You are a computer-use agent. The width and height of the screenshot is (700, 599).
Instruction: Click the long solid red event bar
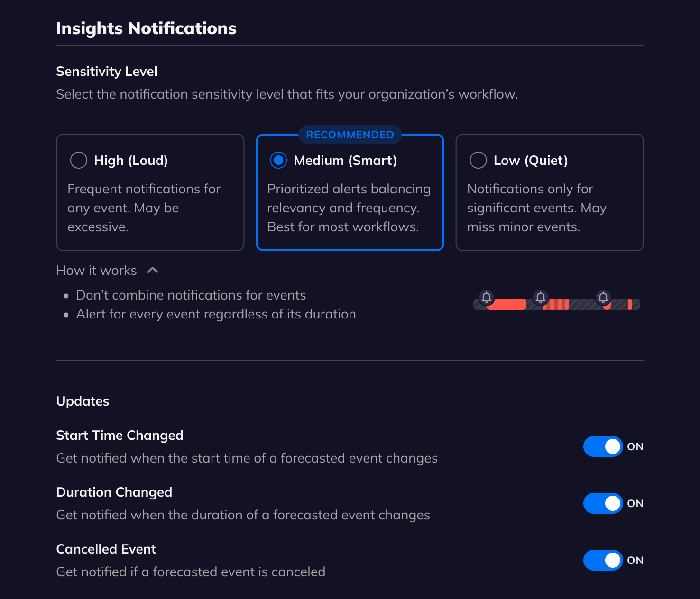(507, 305)
